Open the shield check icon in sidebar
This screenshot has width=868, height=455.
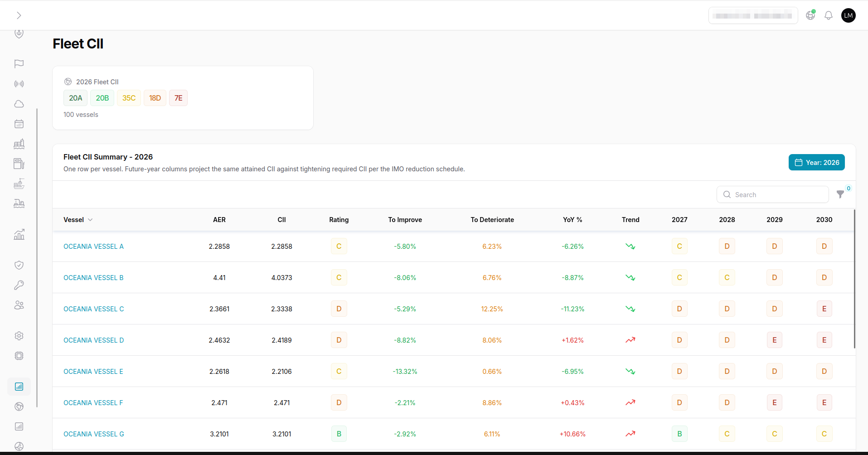(19, 265)
